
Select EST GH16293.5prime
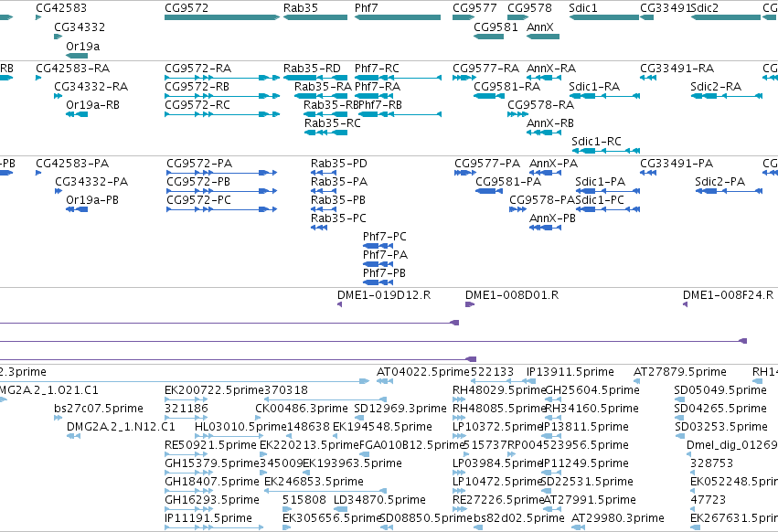click(212, 500)
